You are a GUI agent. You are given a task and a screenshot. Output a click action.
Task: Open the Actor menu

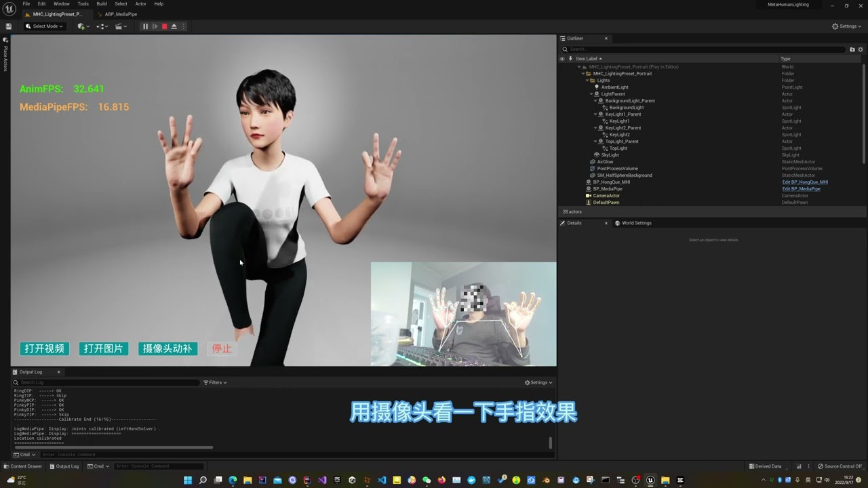click(140, 4)
